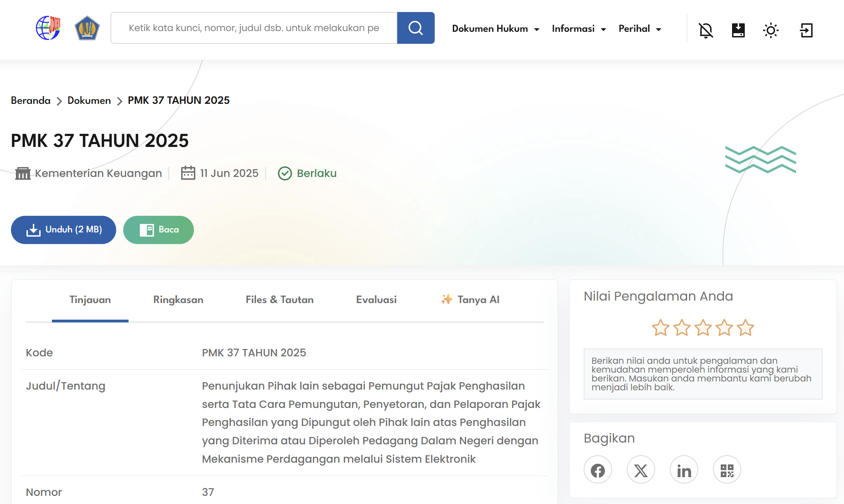Rate one star

(661, 328)
